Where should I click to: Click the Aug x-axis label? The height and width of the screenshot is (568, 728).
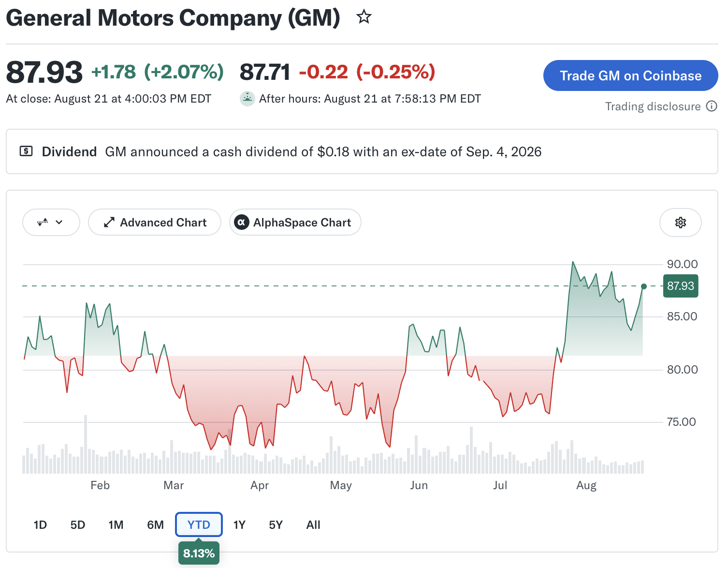tap(586, 486)
